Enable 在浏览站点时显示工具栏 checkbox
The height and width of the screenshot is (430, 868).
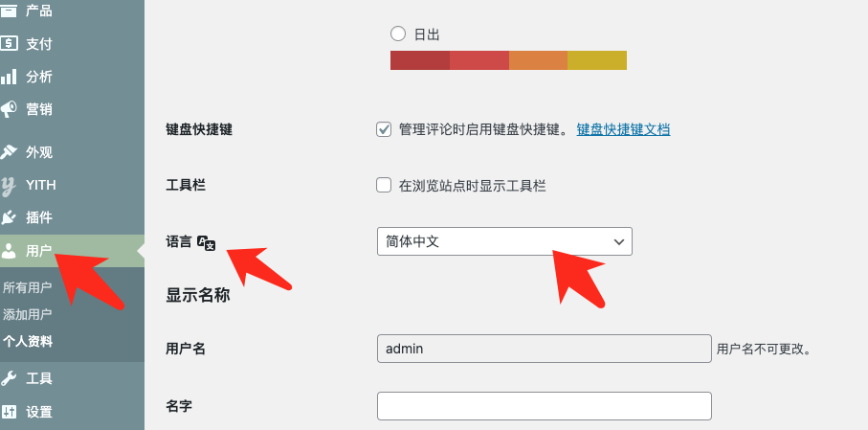coord(385,186)
